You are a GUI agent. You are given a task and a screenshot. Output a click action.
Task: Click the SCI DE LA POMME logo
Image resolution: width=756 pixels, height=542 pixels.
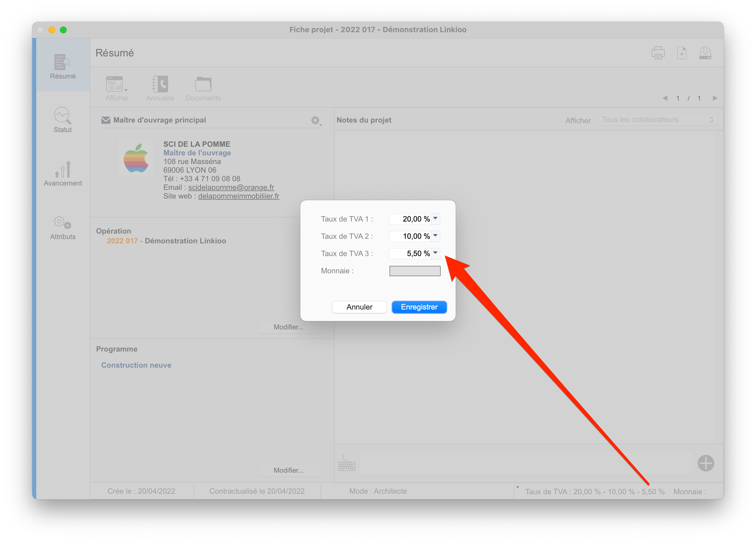pyautogui.click(x=136, y=158)
